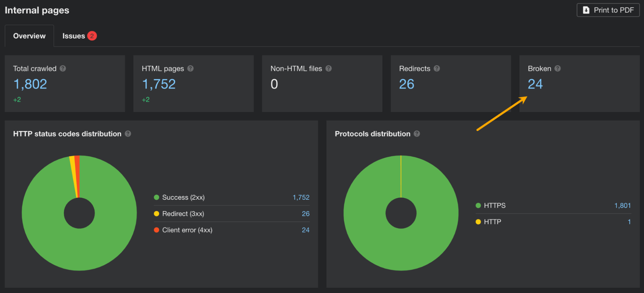This screenshot has height=293, width=644.
Task: Open help for HTTP status codes distribution
Action: 128,134
